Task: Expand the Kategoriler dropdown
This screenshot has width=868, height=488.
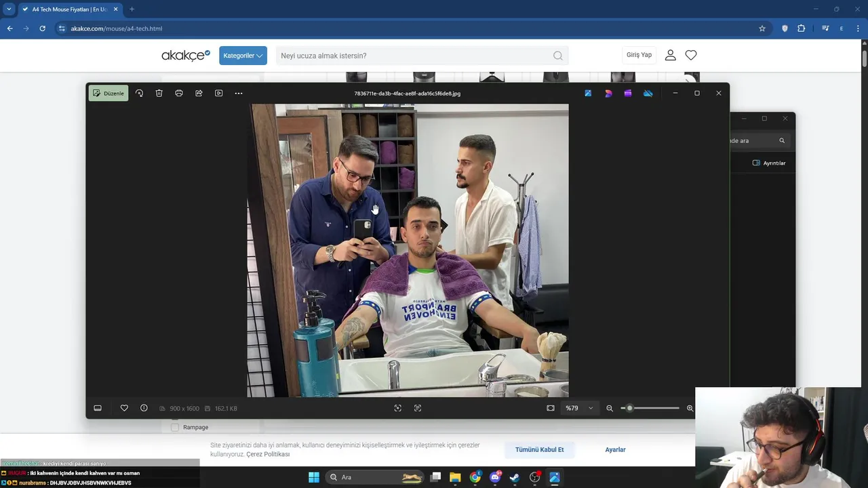Action: 243,56
